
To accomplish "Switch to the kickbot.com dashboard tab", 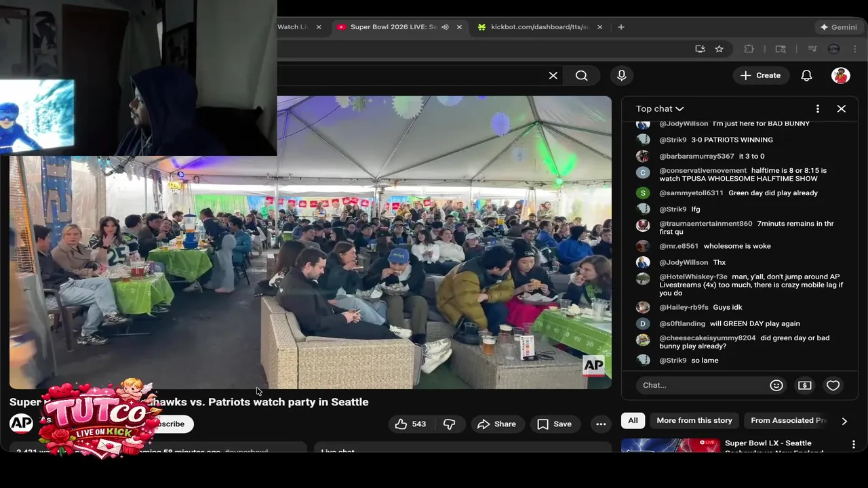I will (540, 27).
